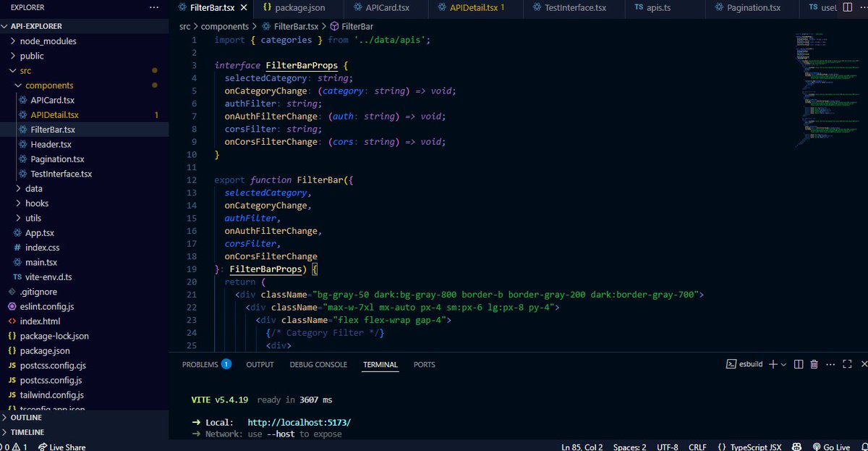The height and width of the screenshot is (451, 868).
Task: Expand the OUTLINE section
Action: pyautogui.click(x=84, y=418)
